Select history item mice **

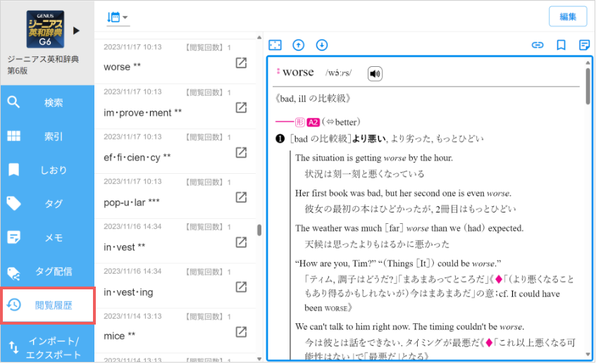(x=175, y=331)
